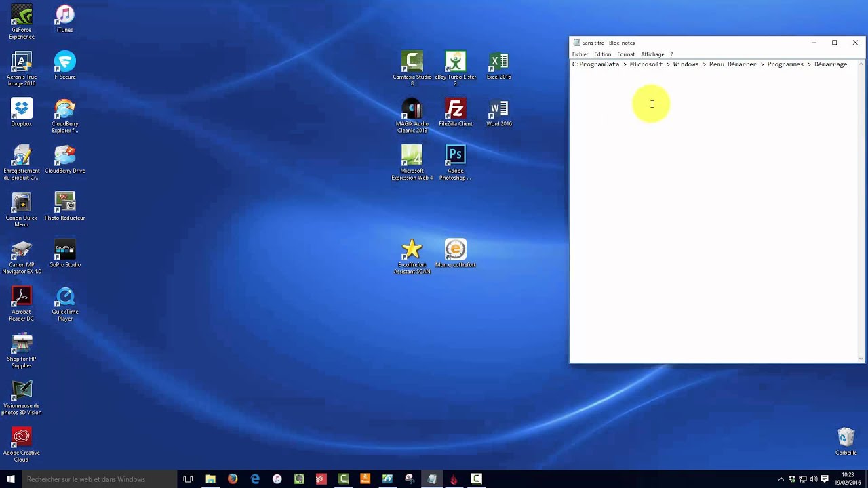Open the orange Amazon taskbar icon
This screenshot has height=488, width=868.
[x=366, y=479]
